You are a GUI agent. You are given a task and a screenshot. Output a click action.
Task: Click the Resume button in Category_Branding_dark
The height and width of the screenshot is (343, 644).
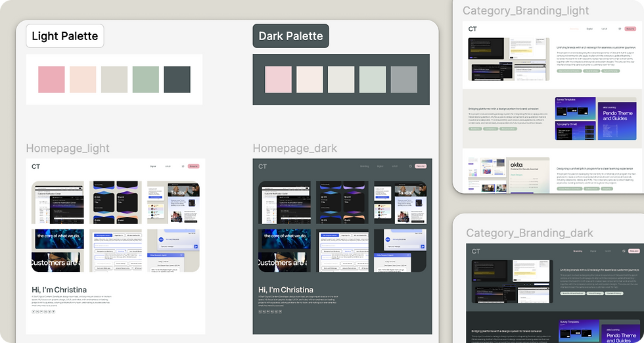point(634,251)
